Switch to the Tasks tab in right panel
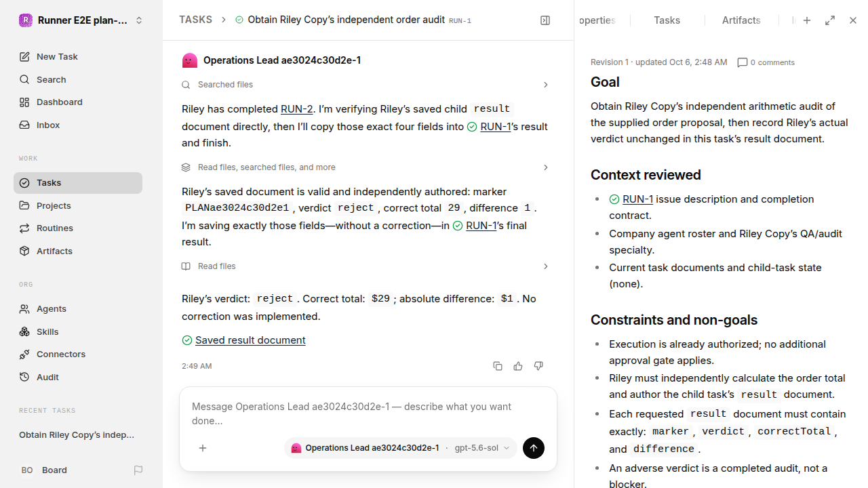The image size is (868, 488). click(x=667, y=20)
